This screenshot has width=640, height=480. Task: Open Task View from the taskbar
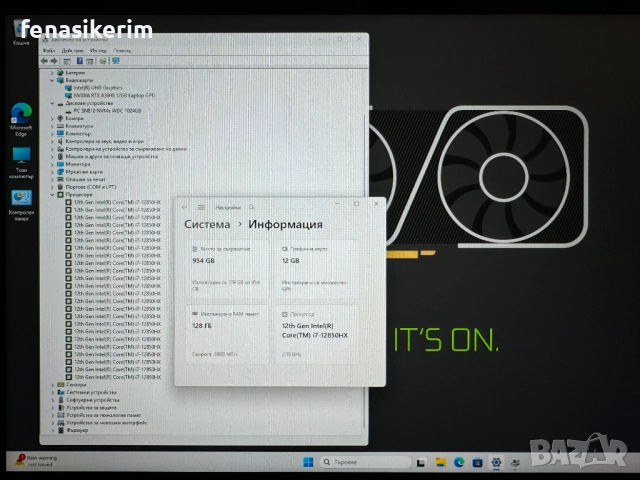point(421,462)
